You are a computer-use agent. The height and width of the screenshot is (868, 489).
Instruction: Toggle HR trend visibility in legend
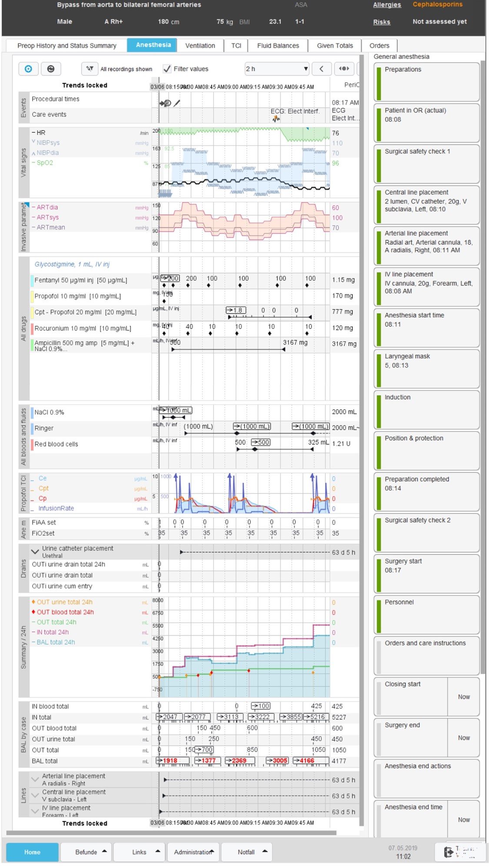(x=38, y=133)
